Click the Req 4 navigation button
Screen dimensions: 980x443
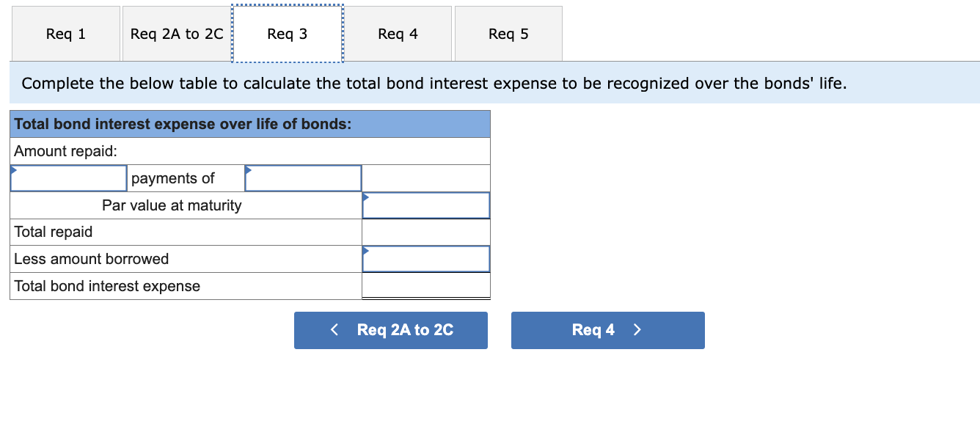click(607, 330)
